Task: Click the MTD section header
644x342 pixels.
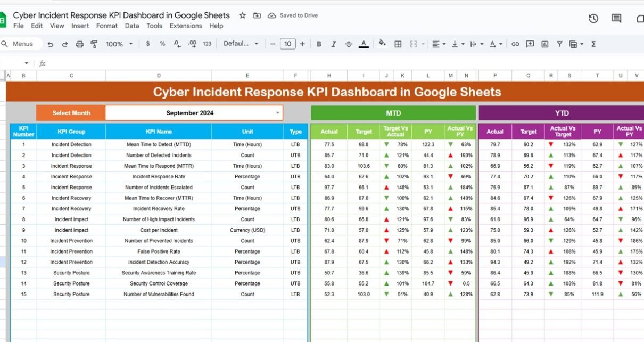Action: (393, 113)
